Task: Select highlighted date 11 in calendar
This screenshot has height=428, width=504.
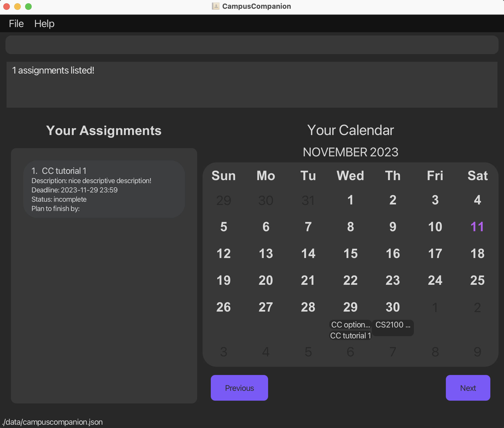Action: point(477,227)
